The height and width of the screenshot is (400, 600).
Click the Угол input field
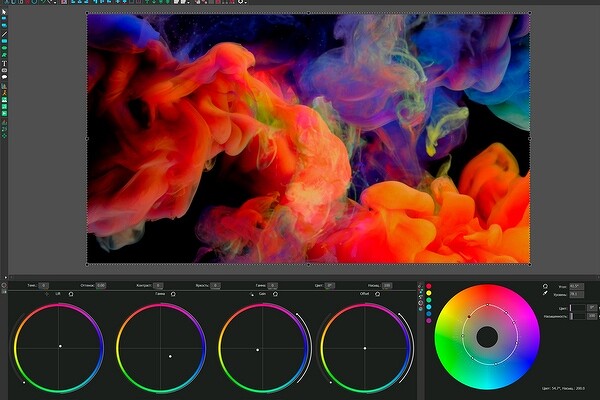[x=576, y=285]
